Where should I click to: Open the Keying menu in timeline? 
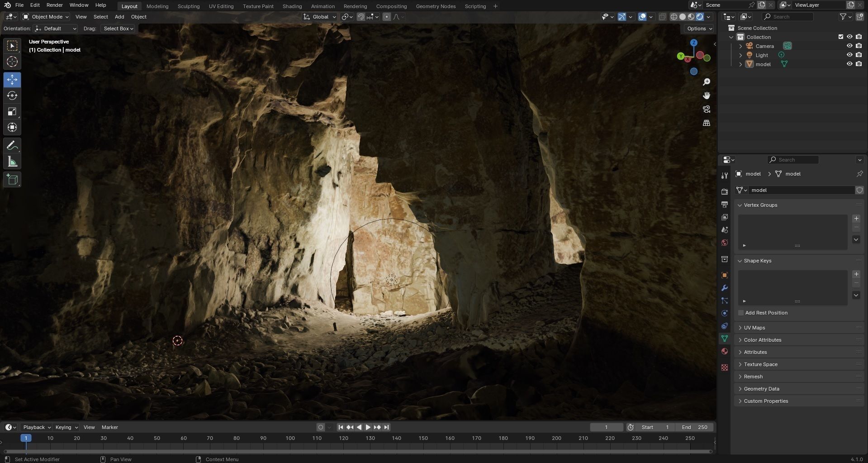66,427
